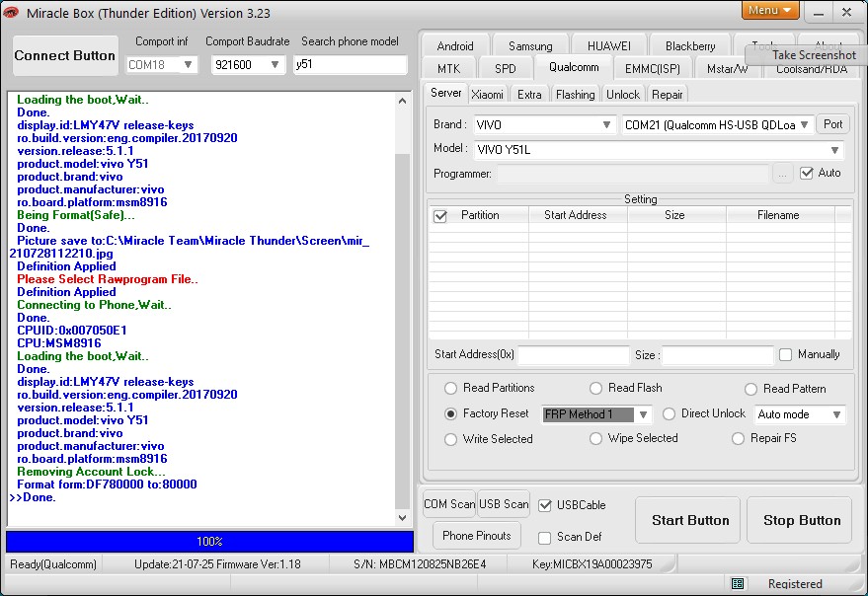Expand the Comport Baudrate 921600 dropdown
Image resolution: width=868 pixels, height=596 pixels.
coord(248,65)
